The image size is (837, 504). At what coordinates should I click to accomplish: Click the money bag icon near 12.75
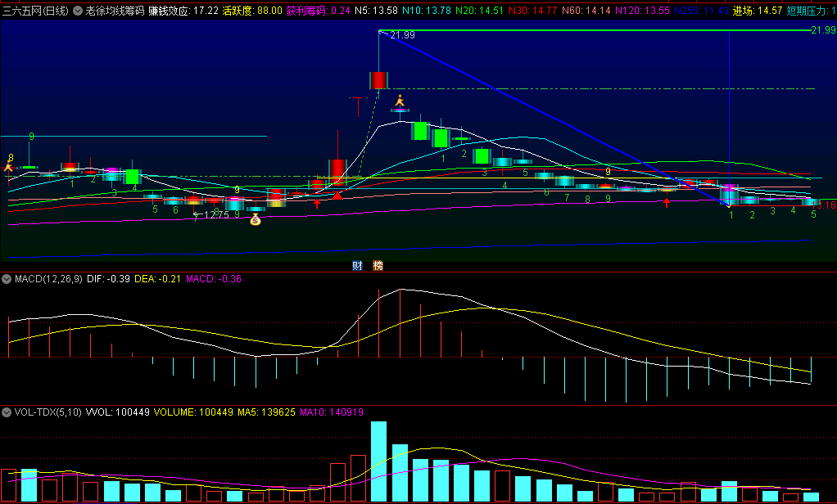256,219
